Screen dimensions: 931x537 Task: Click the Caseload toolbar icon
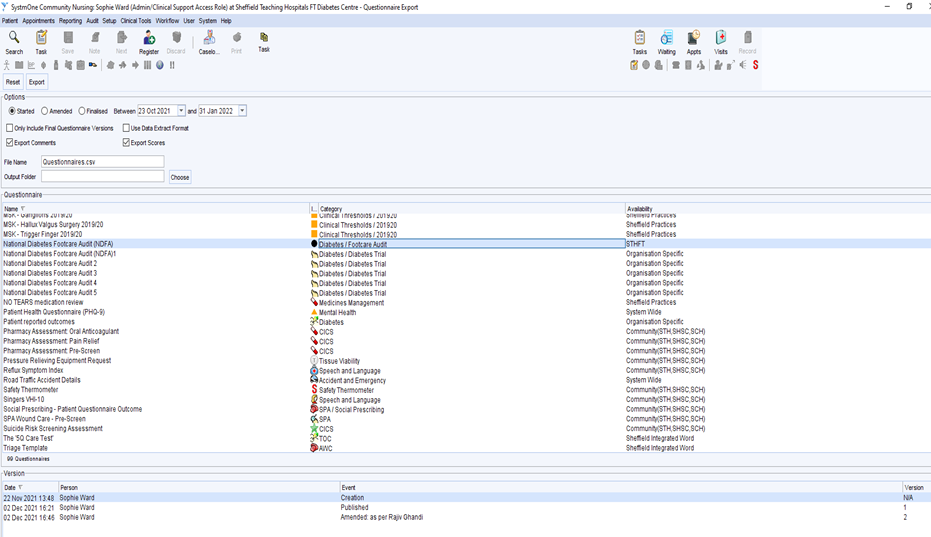209,42
